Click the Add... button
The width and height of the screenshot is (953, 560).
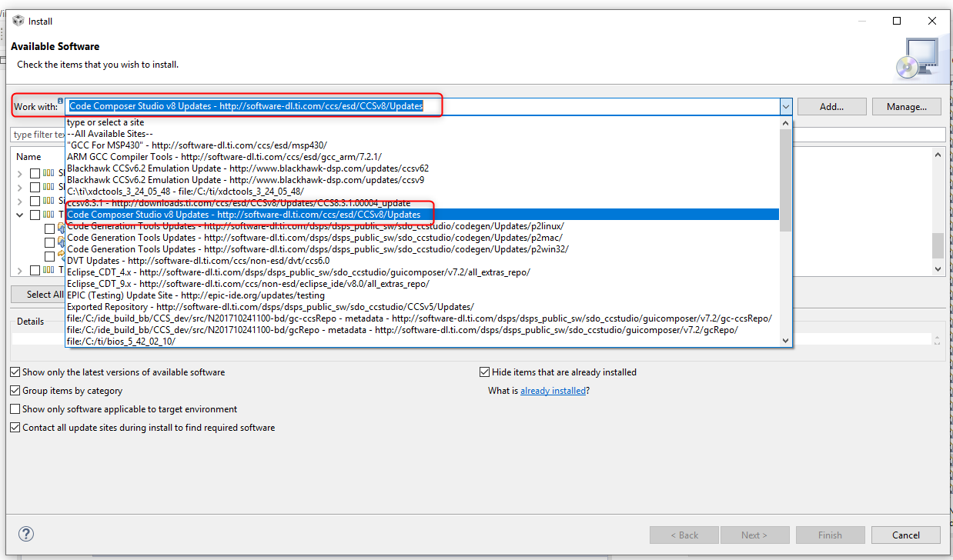(x=832, y=107)
